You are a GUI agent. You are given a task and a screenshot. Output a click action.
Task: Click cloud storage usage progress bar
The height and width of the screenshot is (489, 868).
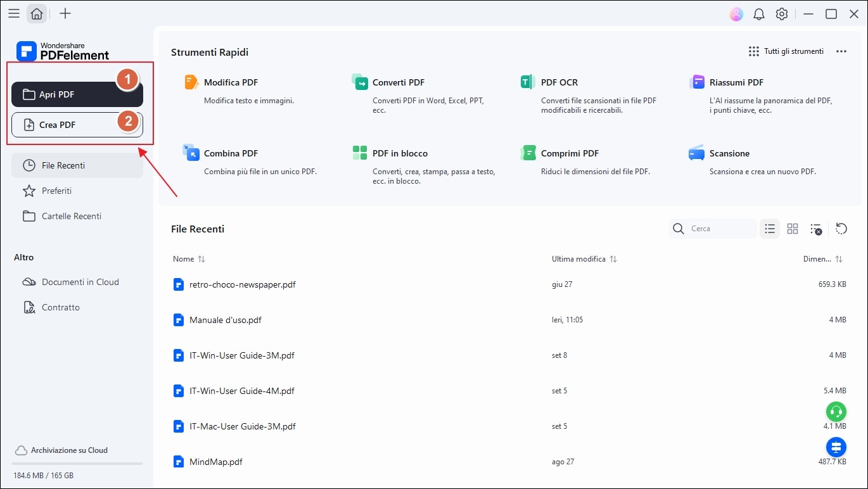(78, 464)
